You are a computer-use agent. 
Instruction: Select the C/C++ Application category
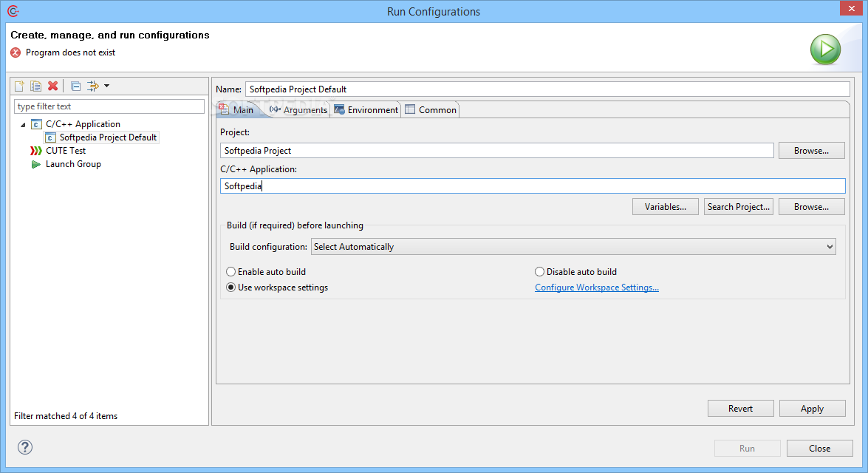(x=83, y=124)
